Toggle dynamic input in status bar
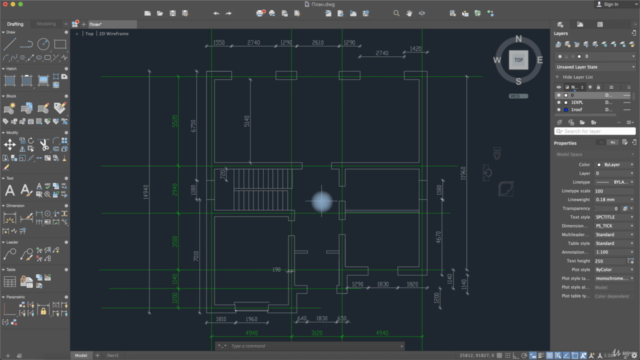Viewport: 640px width, 360px height. click(533, 356)
